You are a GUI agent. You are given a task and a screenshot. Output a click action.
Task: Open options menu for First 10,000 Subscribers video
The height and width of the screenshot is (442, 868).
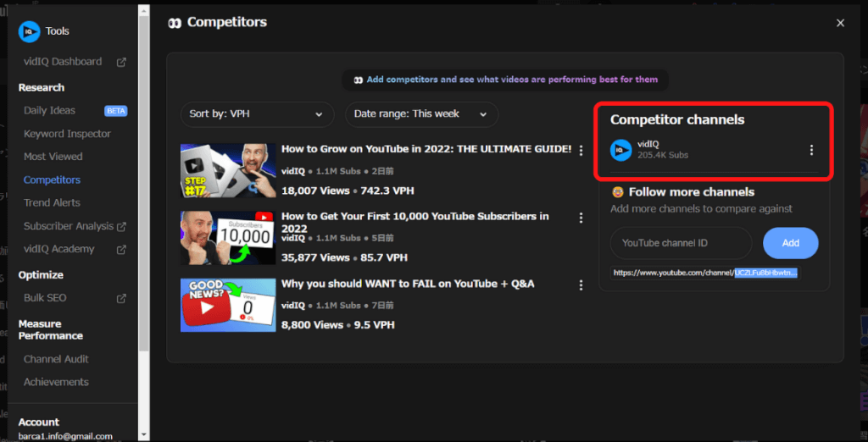[x=581, y=218]
